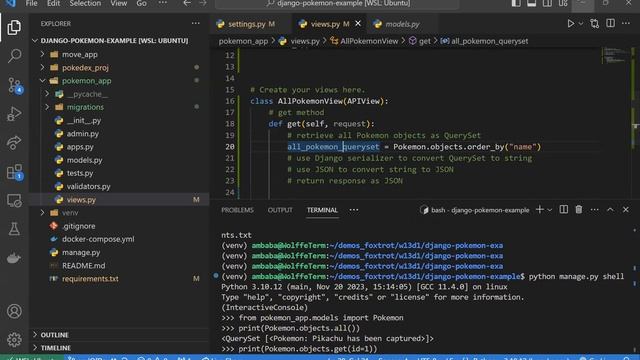Customize layout icon in title bar
The image size is (640, 360).
563,3
